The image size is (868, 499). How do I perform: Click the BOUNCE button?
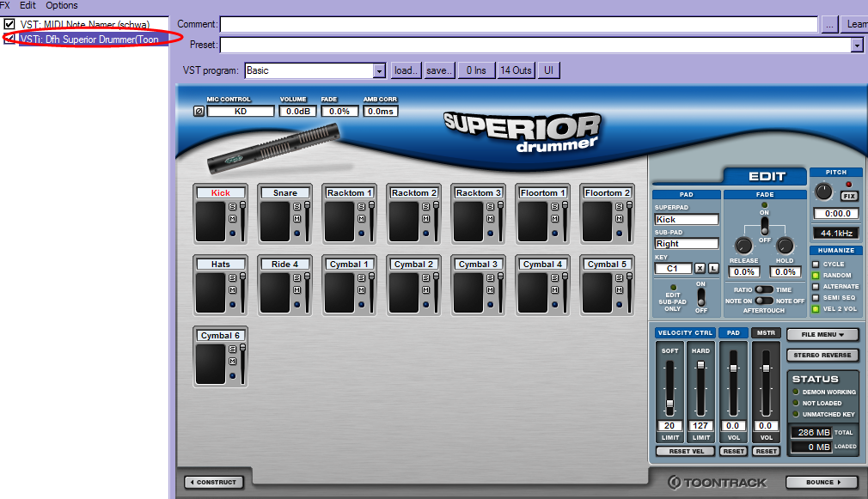click(x=822, y=483)
